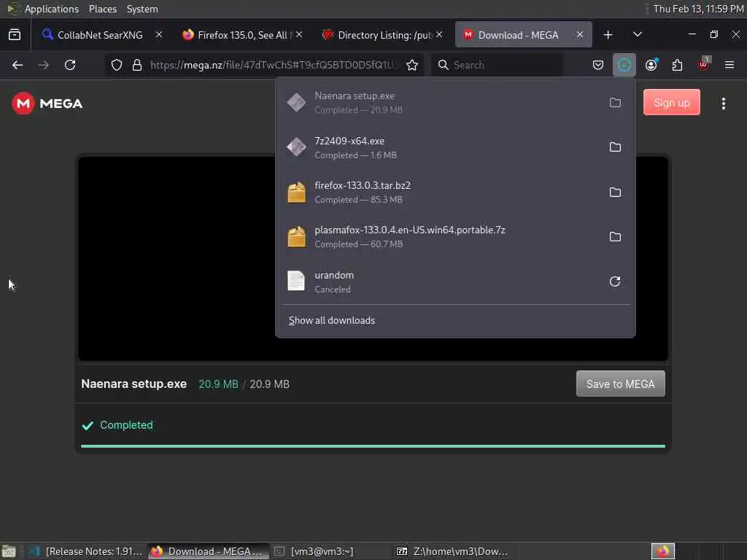Open the uBlock Origin extension icon

(704, 65)
